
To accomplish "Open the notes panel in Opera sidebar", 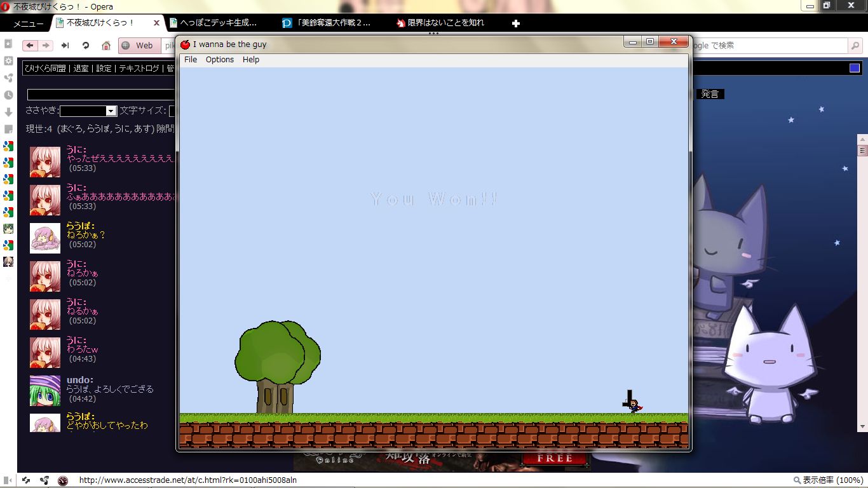I will point(8,130).
